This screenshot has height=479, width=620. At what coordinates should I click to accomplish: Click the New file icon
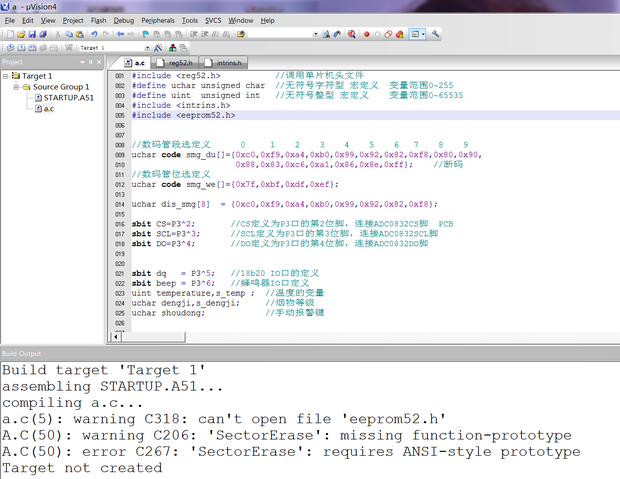click(9, 34)
